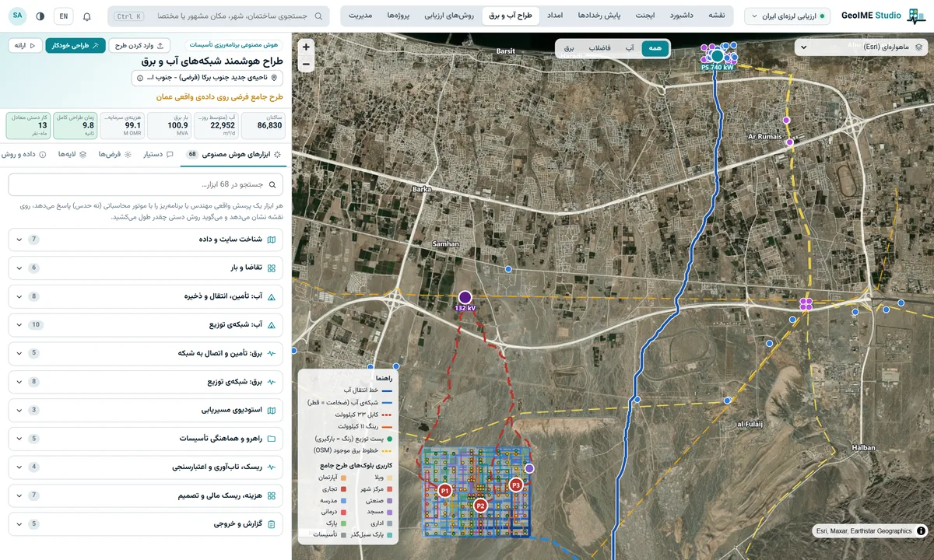Switch to the فرض‌ها panel tab
This screenshot has width=934, height=560.
pos(114,154)
